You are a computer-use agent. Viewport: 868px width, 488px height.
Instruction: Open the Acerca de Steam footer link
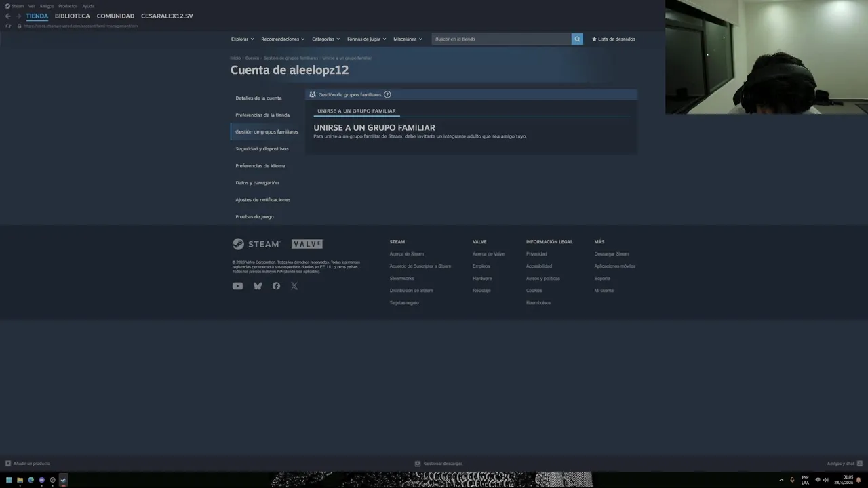tap(407, 254)
